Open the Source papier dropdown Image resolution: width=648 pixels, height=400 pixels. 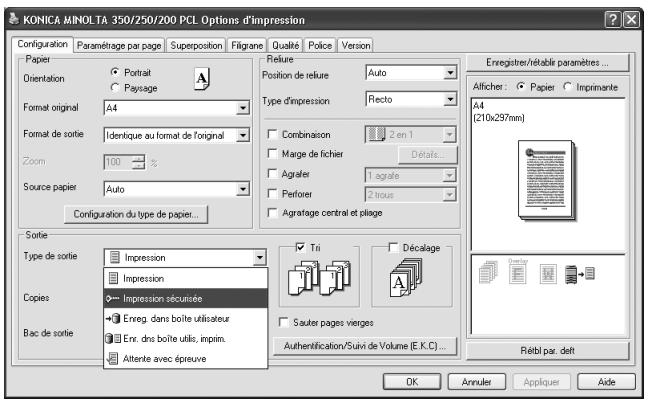point(243,189)
